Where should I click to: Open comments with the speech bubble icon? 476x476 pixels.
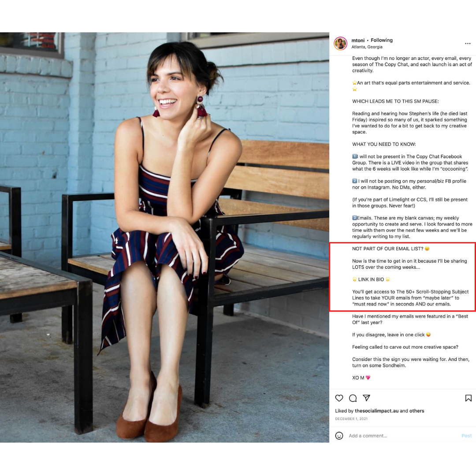coord(353,398)
